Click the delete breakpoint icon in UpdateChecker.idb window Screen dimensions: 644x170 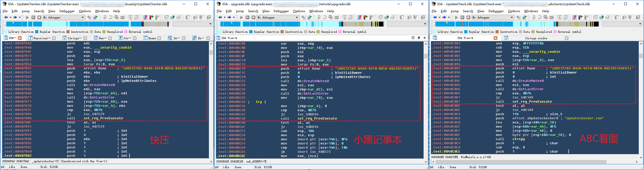click(x=157, y=17)
